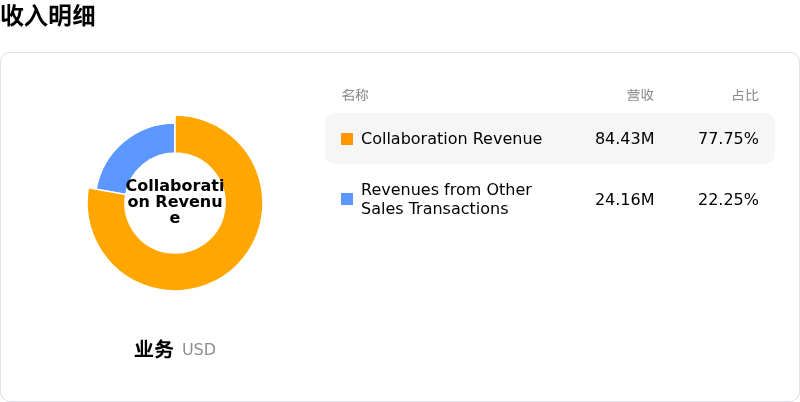Screen dimensions: 800x402
Task: Click the 22.25% share value
Action: tap(729, 199)
